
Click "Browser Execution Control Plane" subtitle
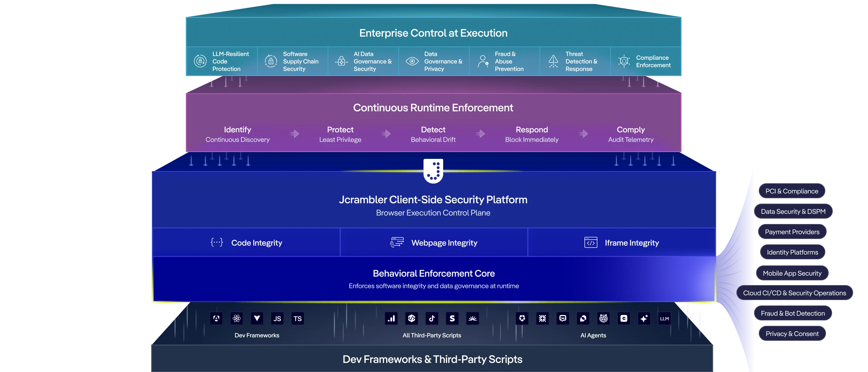click(433, 213)
